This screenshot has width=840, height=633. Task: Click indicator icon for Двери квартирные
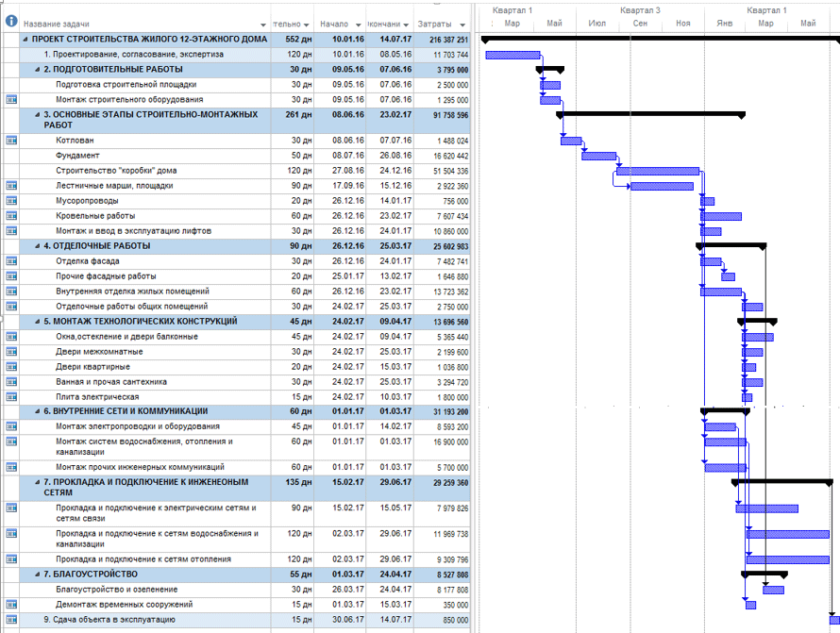(11, 367)
